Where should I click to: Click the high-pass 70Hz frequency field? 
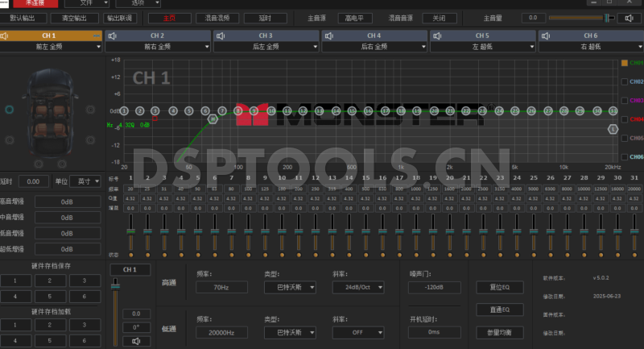click(221, 287)
